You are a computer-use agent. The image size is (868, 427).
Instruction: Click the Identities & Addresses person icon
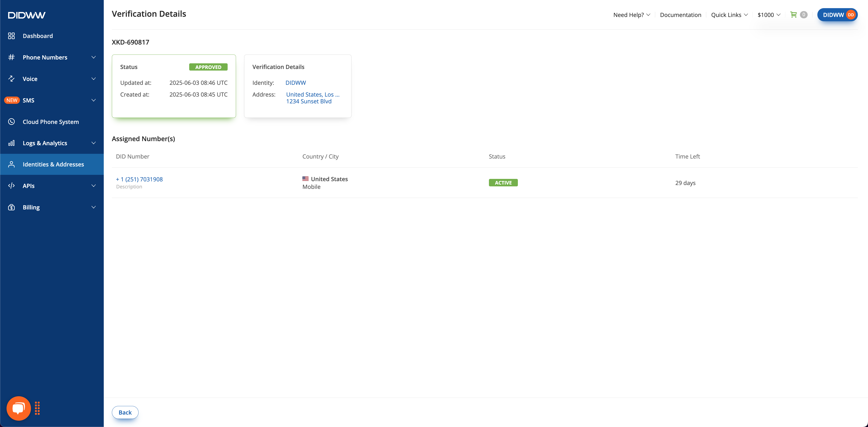point(12,164)
